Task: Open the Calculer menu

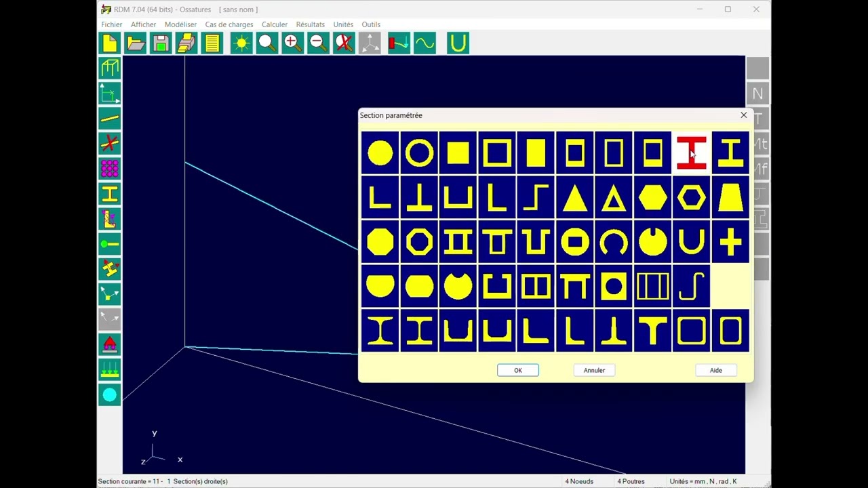Action: point(275,24)
